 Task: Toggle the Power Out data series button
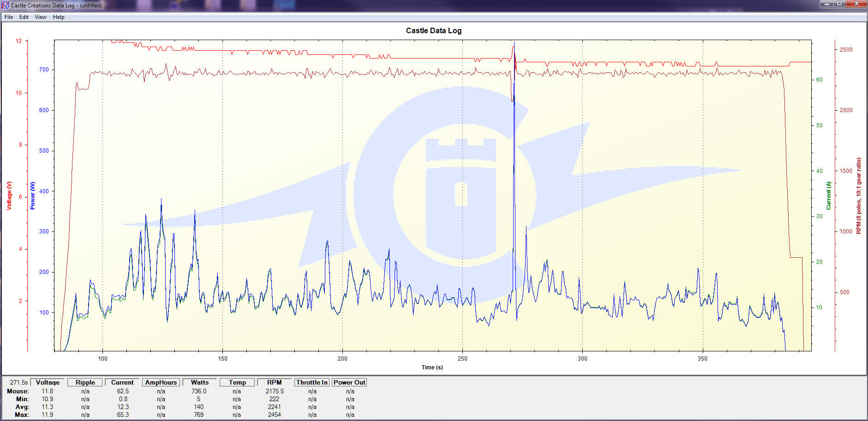[x=349, y=382]
